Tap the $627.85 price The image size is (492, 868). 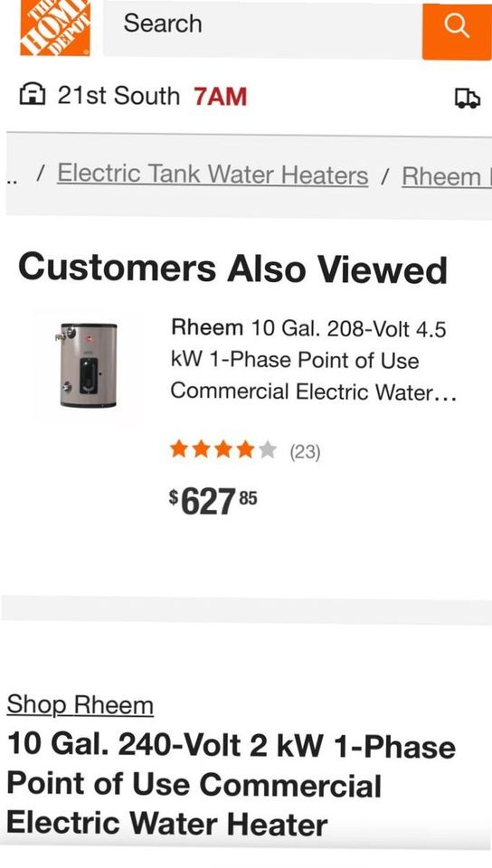[213, 502]
